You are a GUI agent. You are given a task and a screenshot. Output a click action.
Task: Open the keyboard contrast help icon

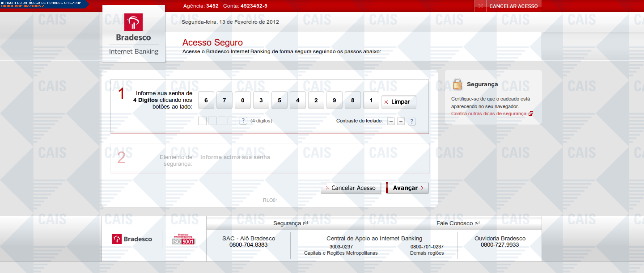click(412, 122)
